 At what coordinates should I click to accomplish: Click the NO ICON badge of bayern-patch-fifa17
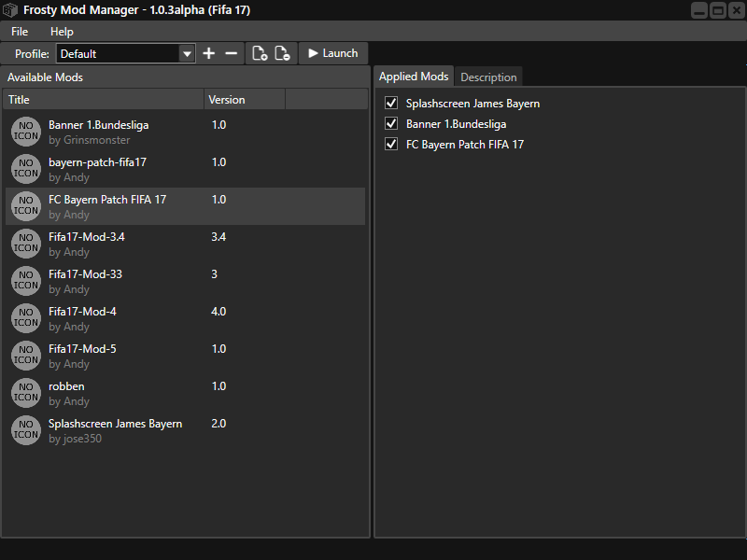coord(26,169)
